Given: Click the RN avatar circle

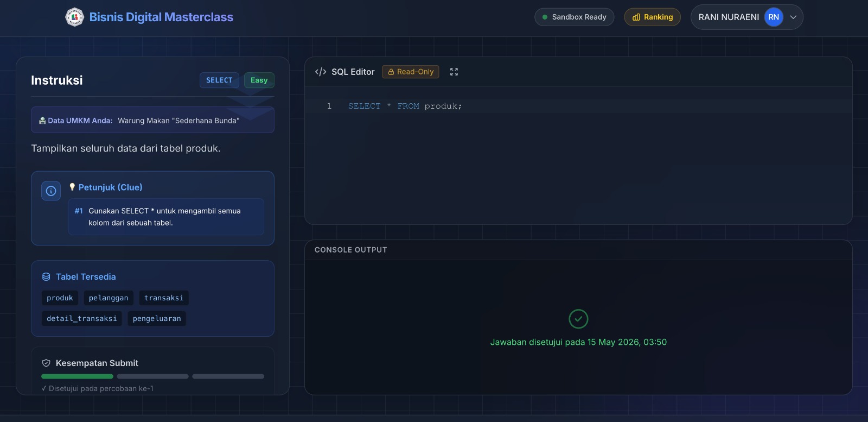Looking at the screenshot, I should point(774,17).
